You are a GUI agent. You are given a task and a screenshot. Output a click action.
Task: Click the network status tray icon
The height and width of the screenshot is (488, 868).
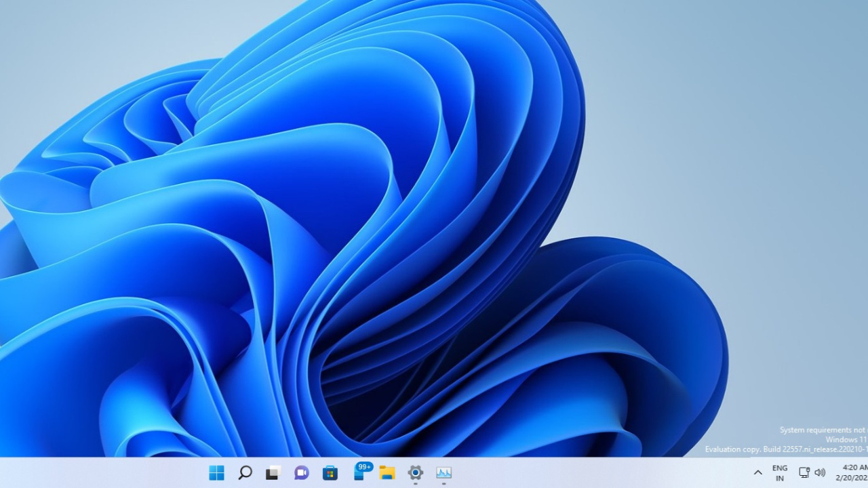[x=804, y=472]
